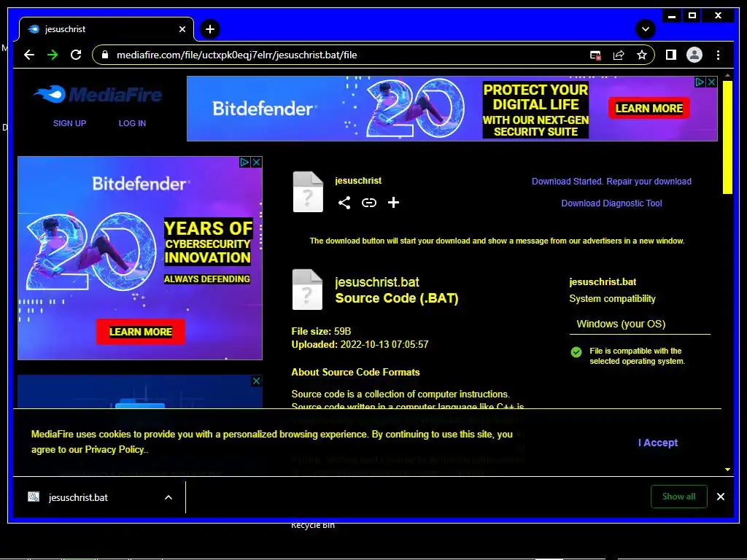Click the jesuschrist.bat file type icon
This screenshot has height=560, width=747.
[307, 289]
